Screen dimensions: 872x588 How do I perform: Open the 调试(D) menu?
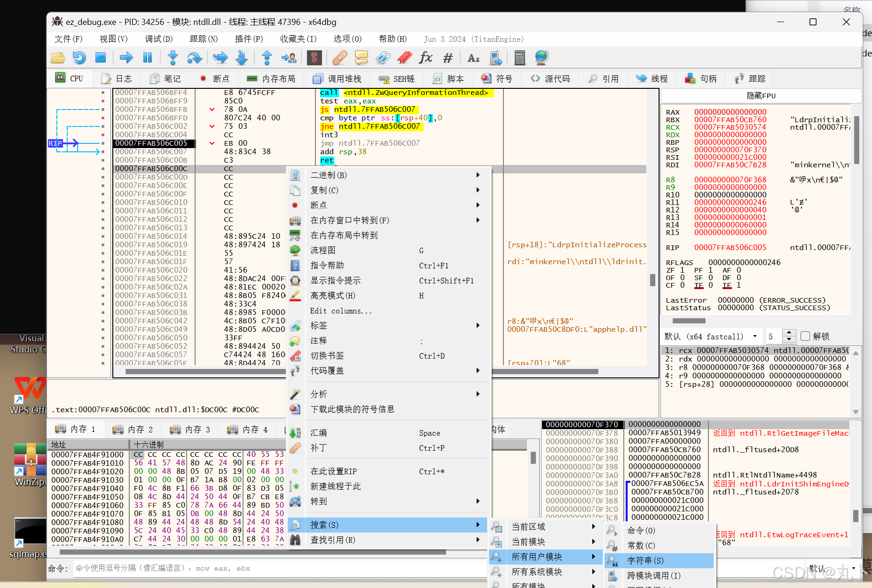(x=159, y=39)
